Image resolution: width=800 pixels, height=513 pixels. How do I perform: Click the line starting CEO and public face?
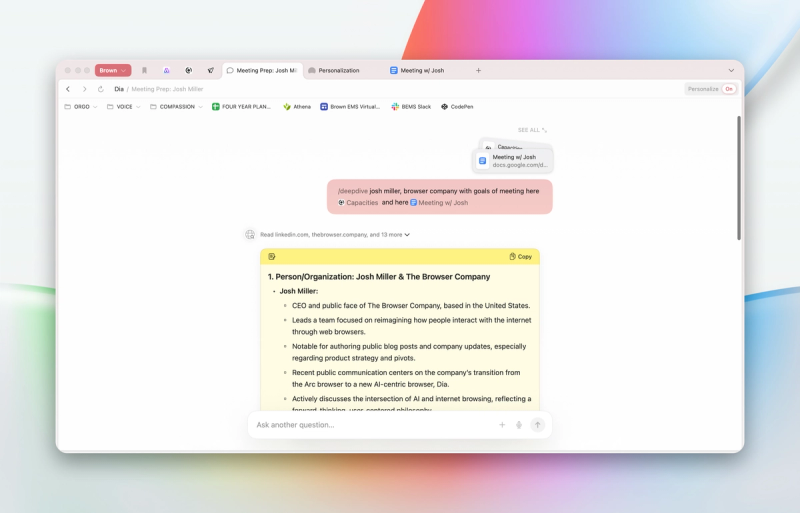[411, 306]
